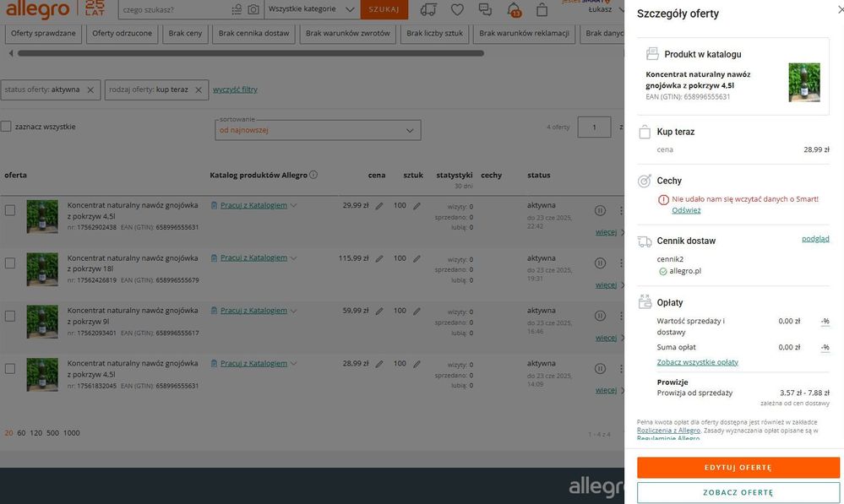Expand 'Pracuj z Katalogiem' chevron for 29,99 zł offer
Image resolution: width=844 pixels, height=504 pixels.
tap(294, 205)
